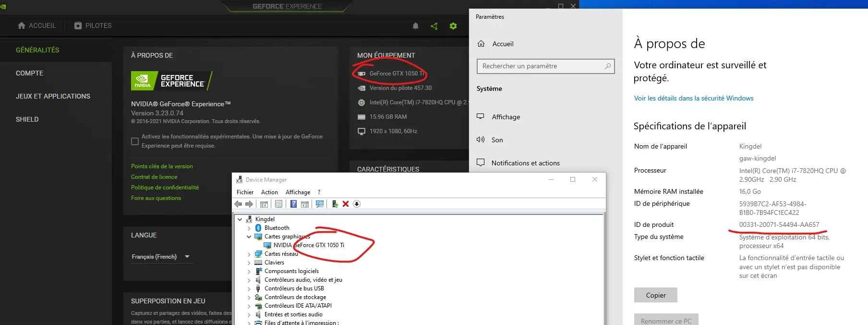Click the search magnifier in Paramètres search box
This screenshot has height=325, width=868.
[608, 66]
